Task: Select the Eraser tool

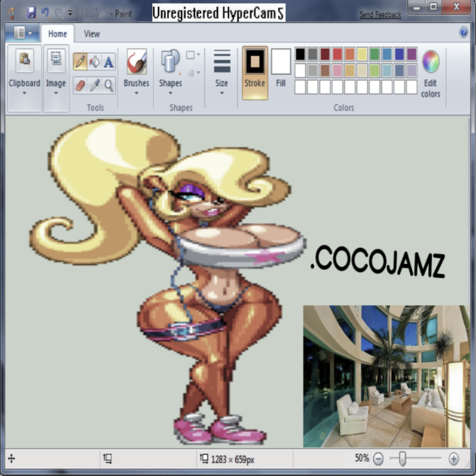Action: [x=80, y=85]
